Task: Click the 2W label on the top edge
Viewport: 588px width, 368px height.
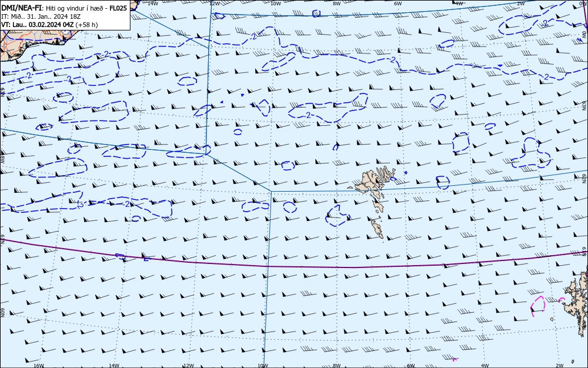Action: click(520, 3)
